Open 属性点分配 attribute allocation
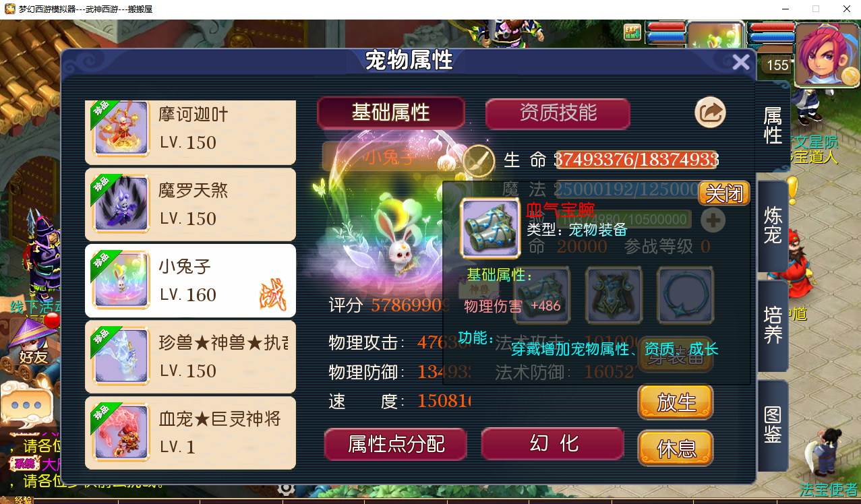Image resolution: width=861 pixels, height=504 pixels. 396,444
